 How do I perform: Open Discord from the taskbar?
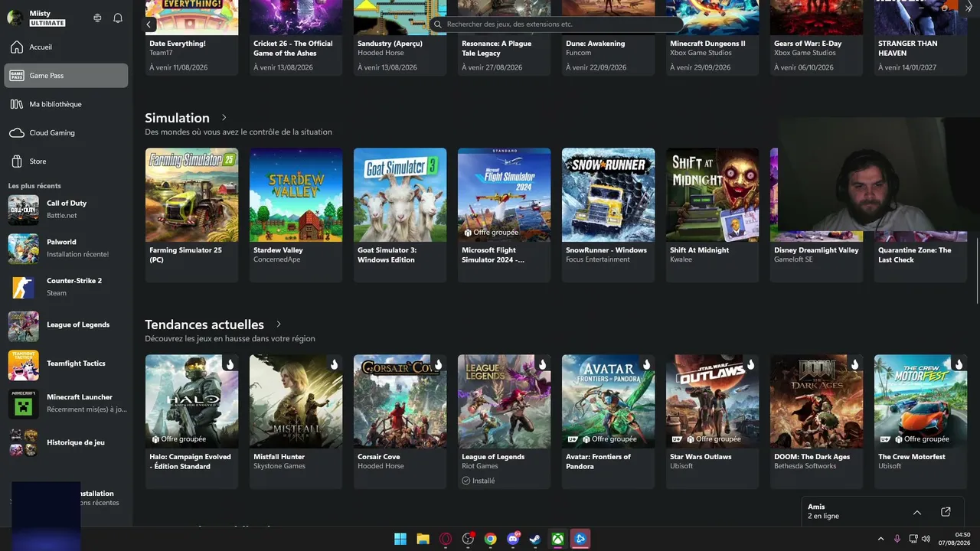[513, 539]
